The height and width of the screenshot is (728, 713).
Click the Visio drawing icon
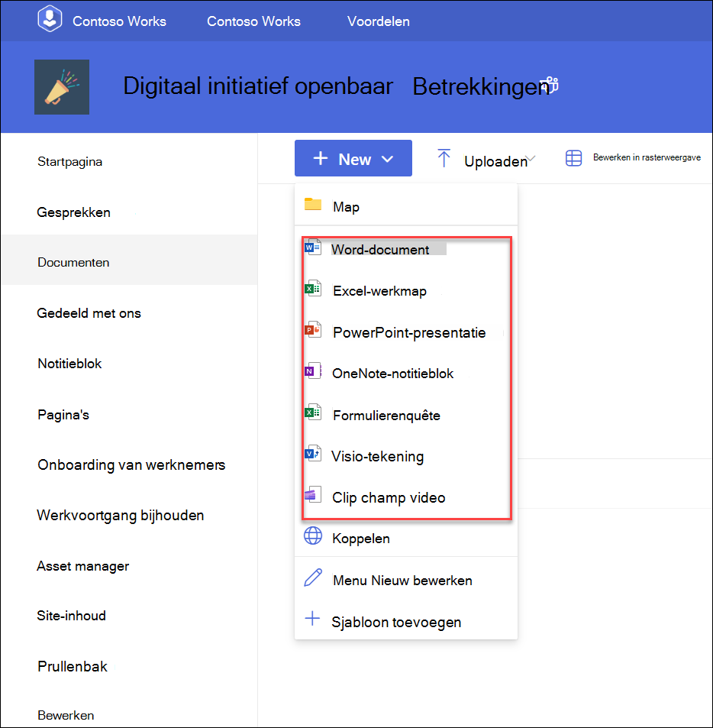[x=313, y=453]
